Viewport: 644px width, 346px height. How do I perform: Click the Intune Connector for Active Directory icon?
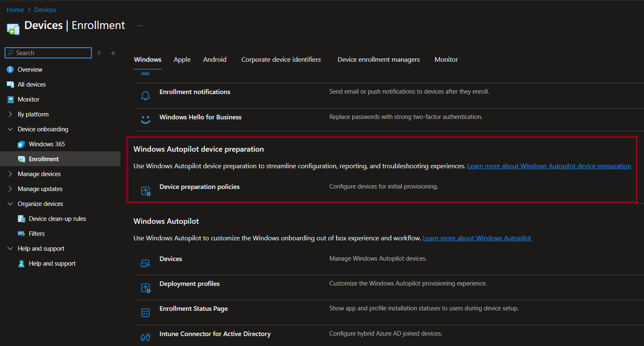[x=145, y=336]
